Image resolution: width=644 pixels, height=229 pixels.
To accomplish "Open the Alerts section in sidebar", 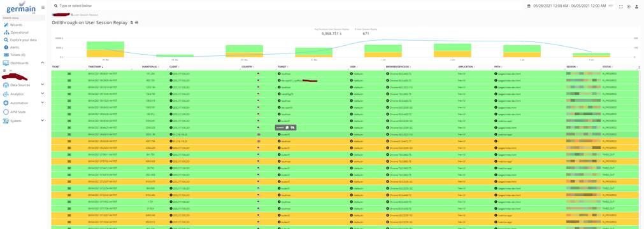I will point(11,47).
